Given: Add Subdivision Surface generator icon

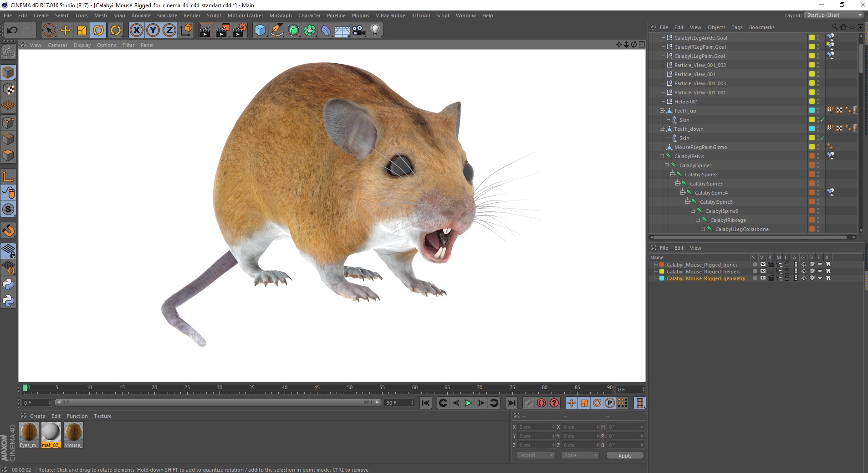Looking at the screenshot, I should click(294, 31).
